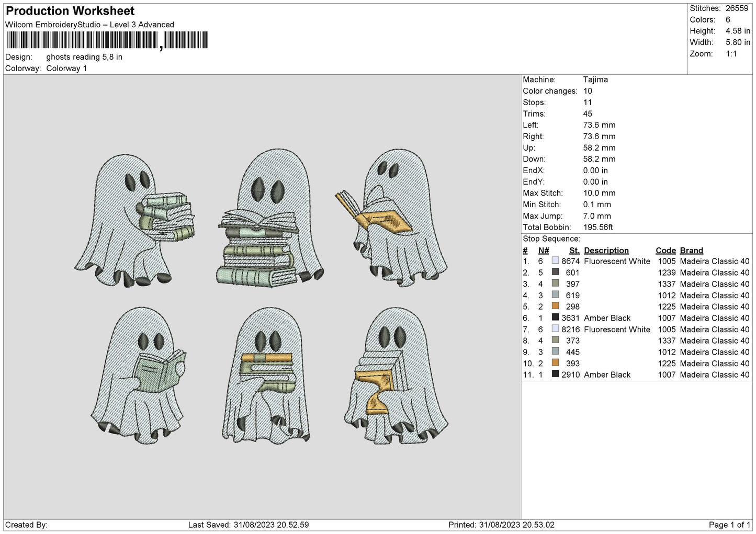Click the Amber Black swatch in stop row 6
Screen dimensions: 756x534
555,317
